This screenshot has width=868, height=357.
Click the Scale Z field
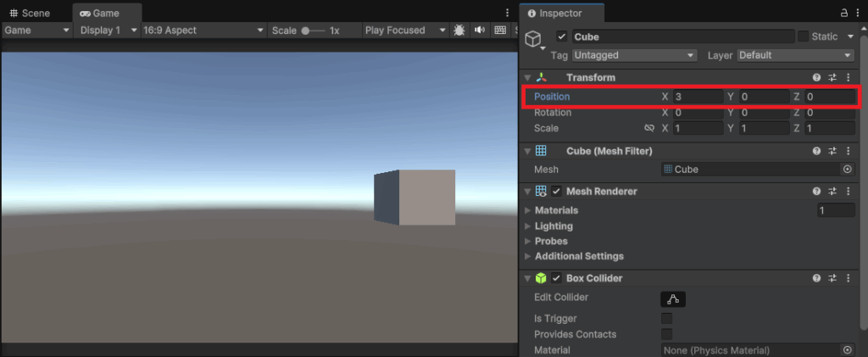click(x=830, y=128)
